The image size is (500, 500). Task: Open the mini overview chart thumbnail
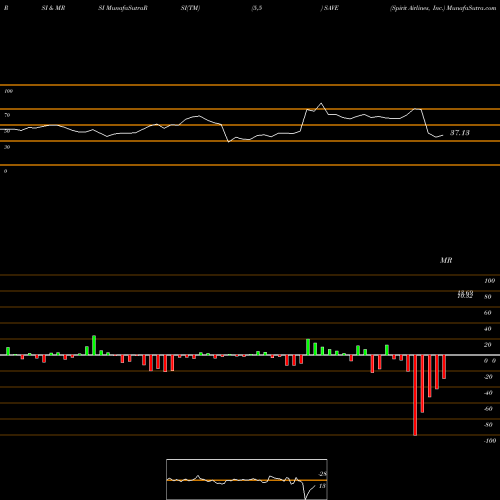point(247,479)
